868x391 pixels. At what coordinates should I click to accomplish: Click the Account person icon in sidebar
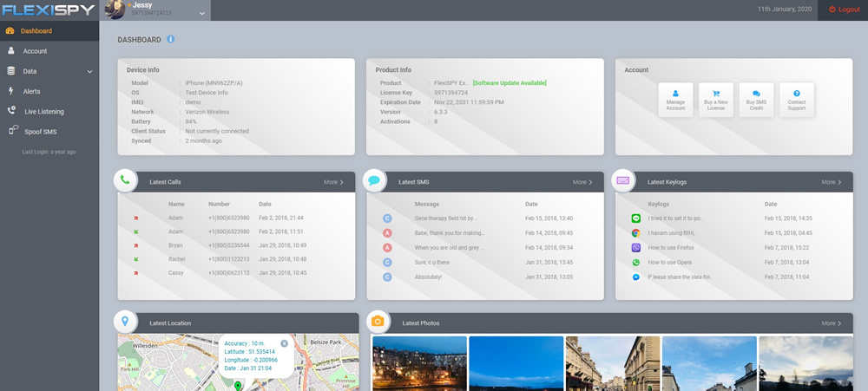point(10,50)
